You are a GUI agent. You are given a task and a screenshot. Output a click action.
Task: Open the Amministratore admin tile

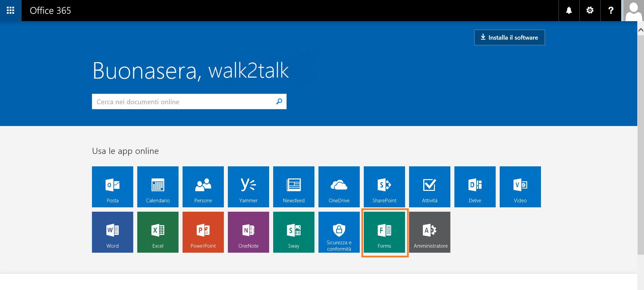tap(430, 232)
